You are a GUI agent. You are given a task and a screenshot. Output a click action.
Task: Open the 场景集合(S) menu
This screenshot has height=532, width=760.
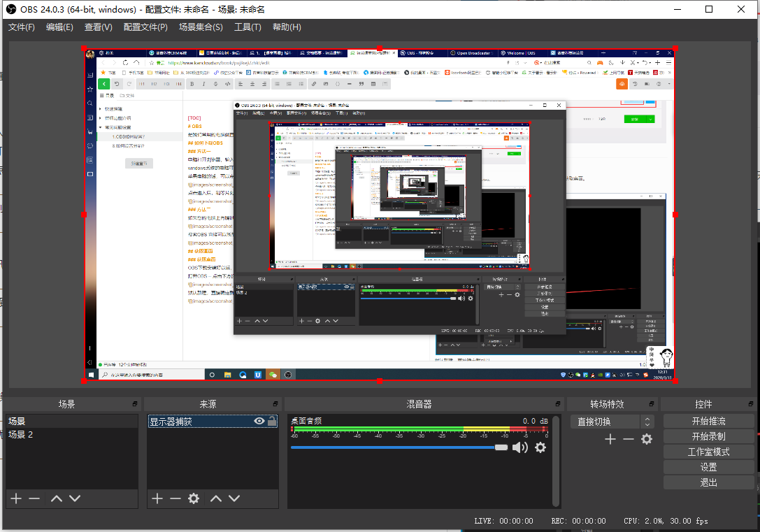click(201, 27)
